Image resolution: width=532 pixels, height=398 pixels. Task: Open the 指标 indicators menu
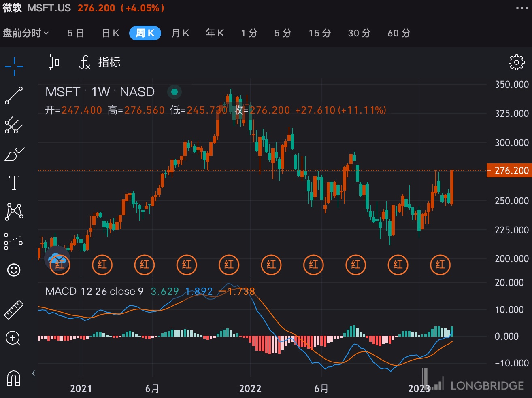tap(100, 62)
